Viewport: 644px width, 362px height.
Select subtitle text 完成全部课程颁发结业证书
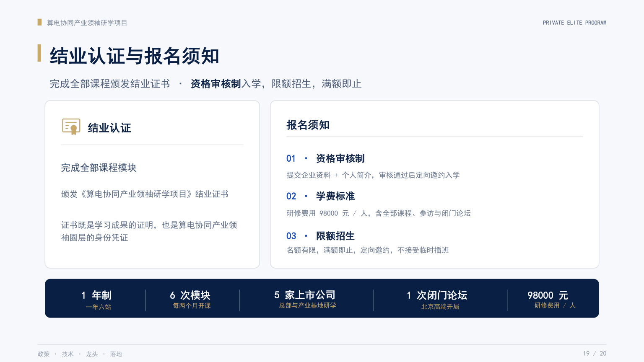pyautogui.click(x=110, y=84)
